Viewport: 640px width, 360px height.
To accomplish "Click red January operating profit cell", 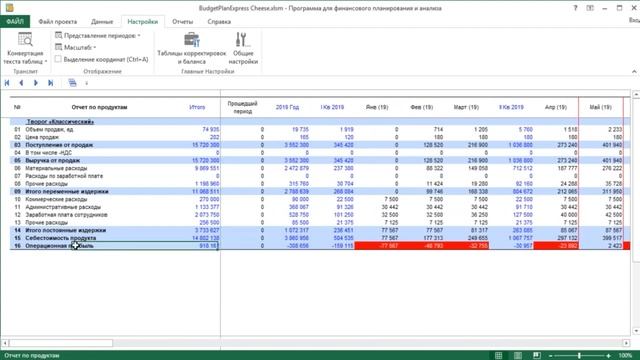I will [377, 246].
